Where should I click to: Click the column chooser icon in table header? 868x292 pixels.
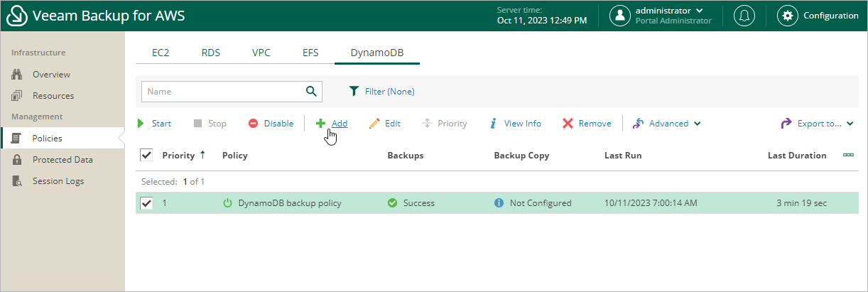tap(848, 155)
